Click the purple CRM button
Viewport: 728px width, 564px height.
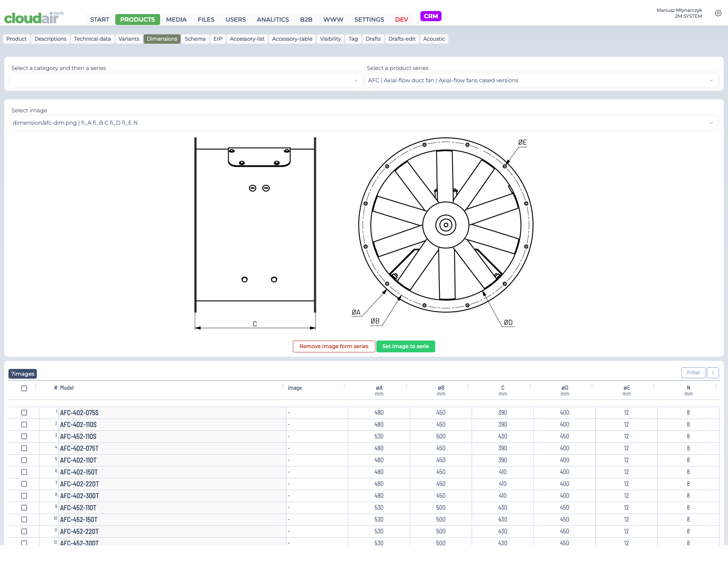pyautogui.click(x=431, y=16)
